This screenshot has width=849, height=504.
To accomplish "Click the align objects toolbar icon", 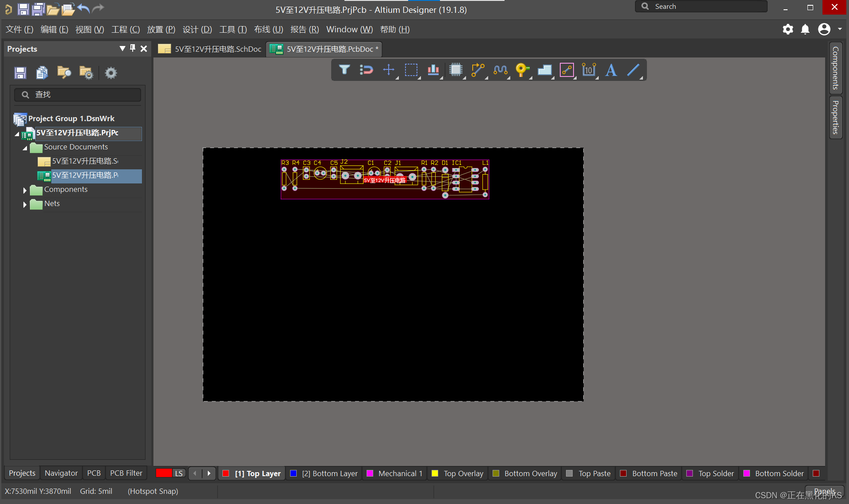I will pyautogui.click(x=433, y=70).
